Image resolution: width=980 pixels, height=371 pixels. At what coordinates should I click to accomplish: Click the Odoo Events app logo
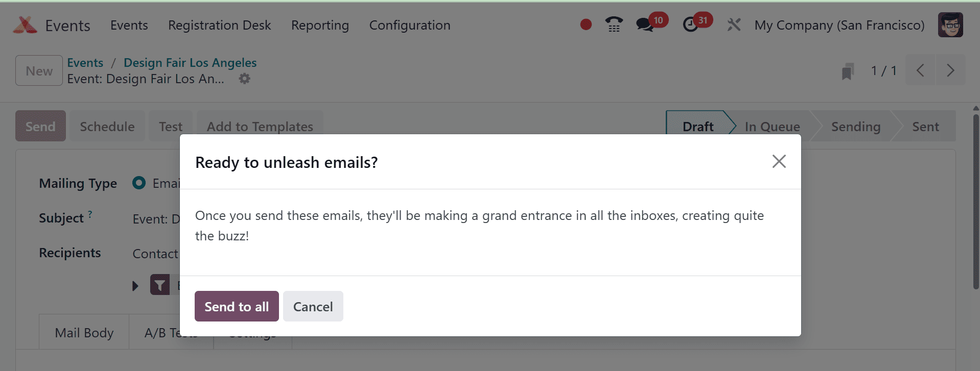(25, 25)
